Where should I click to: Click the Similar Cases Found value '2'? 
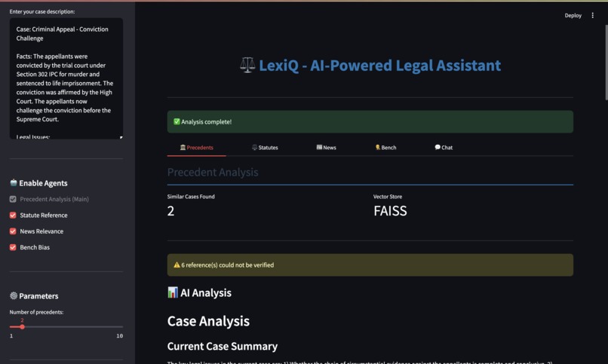pos(170,211)
